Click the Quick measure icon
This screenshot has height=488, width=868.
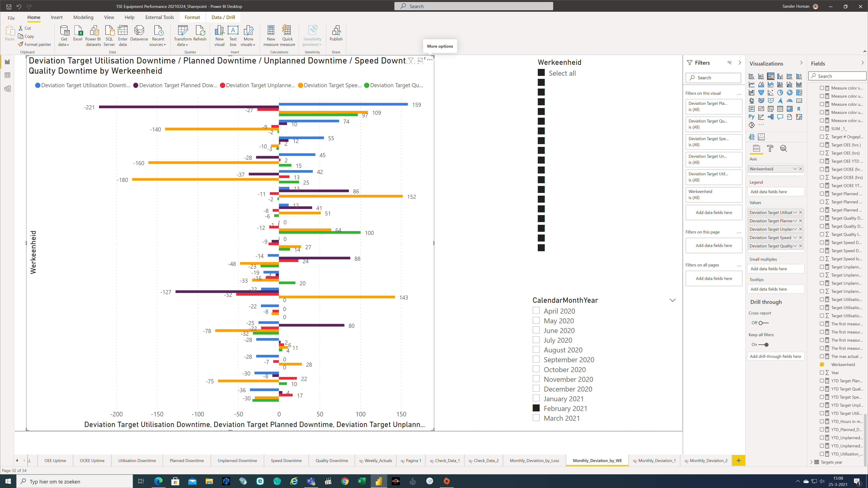coord(288,36)
